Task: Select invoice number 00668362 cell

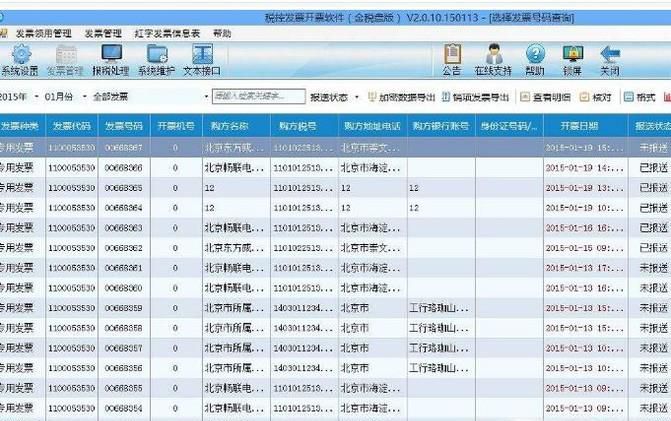Action: (124, 248)
